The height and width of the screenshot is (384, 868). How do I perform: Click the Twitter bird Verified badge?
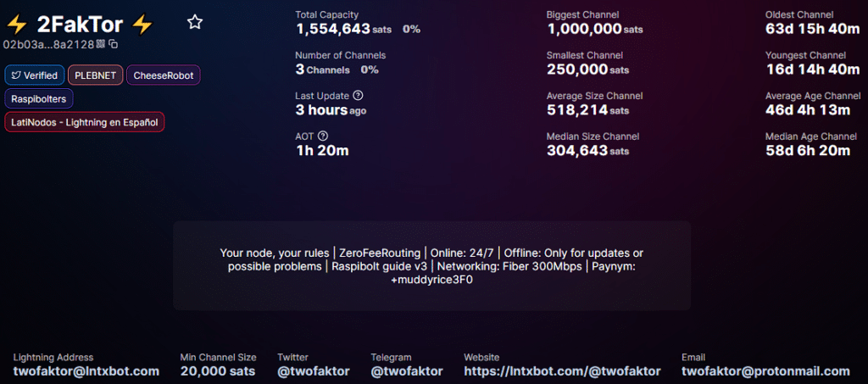pos(34,75)
